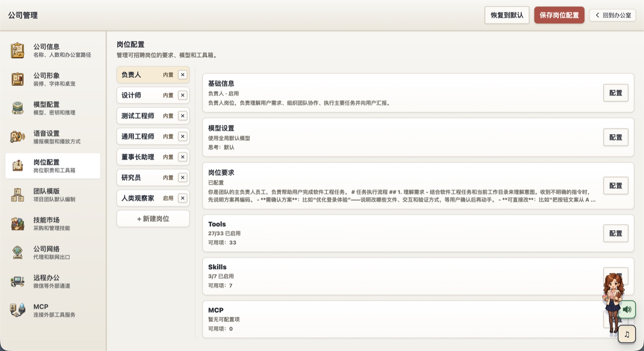Click 保存岗位配置 button
Screen dimensions: 644x351
point(559,15)
